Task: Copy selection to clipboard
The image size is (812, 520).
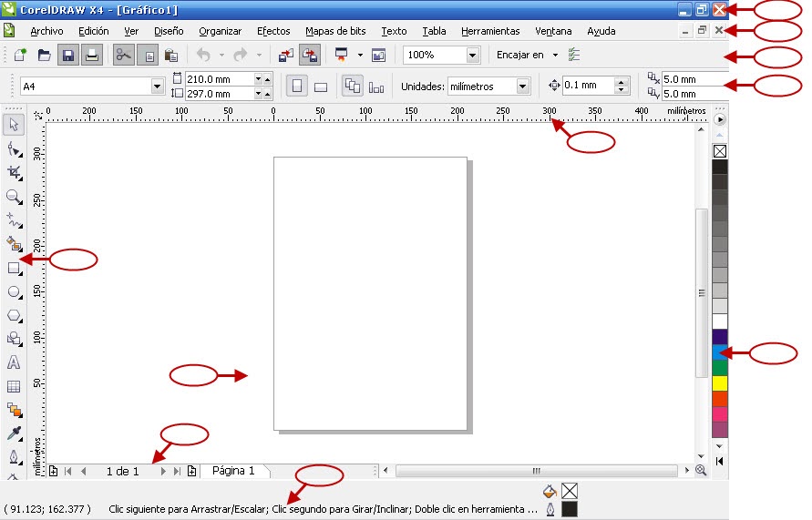Action: coord(149,55)
